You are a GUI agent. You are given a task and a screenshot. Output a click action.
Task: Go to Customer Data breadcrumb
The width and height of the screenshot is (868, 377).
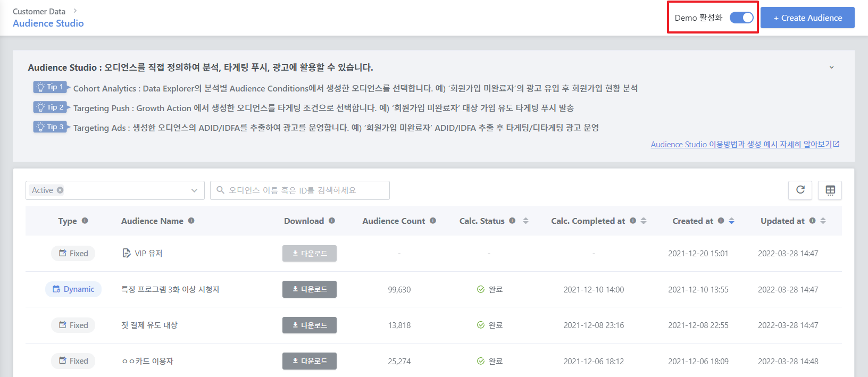point(39,11)
